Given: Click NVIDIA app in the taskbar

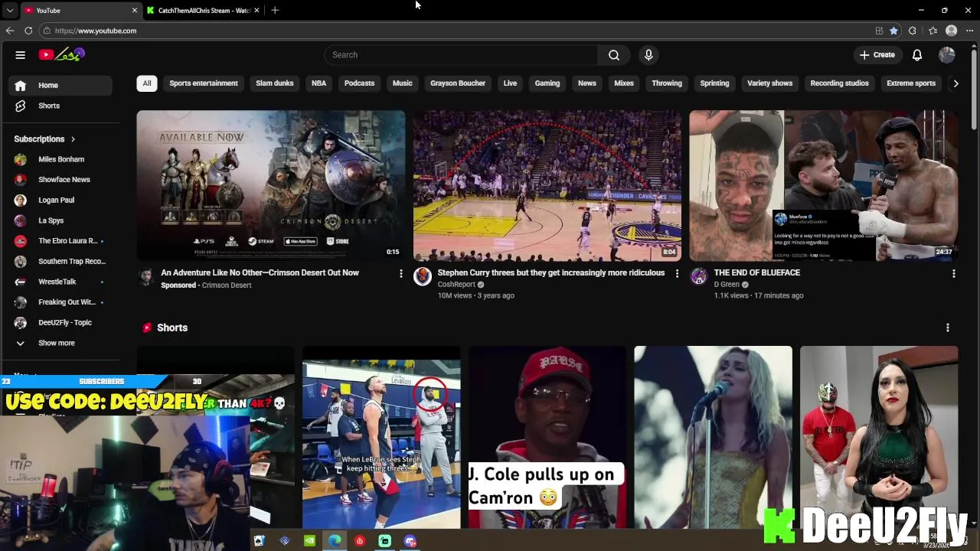Looking at the screenshot, I should click(309, 541).
